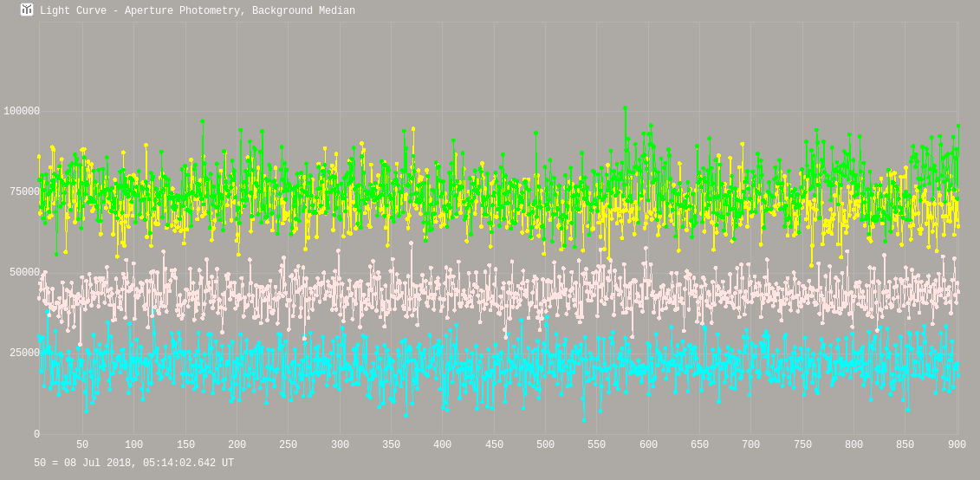The height and width of the screenshot is (480, 980).
Task: Click the Light Curve window title text
Action: (197, 11)
